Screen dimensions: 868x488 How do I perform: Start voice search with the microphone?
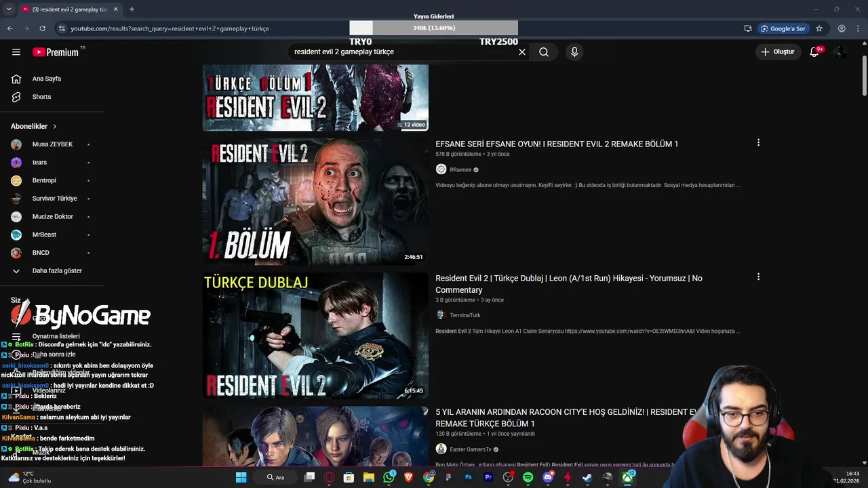click(x=574, y=52)
